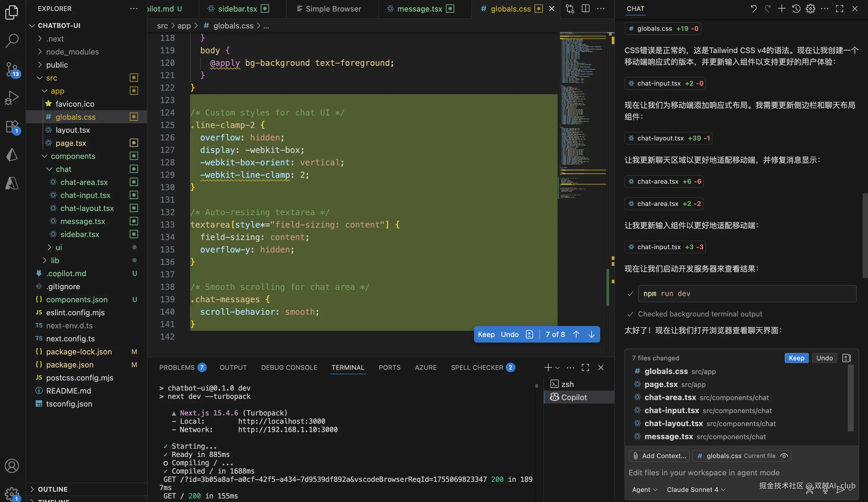Click the split editor right icon
This screenshot has height=502, width=868.
586,9
